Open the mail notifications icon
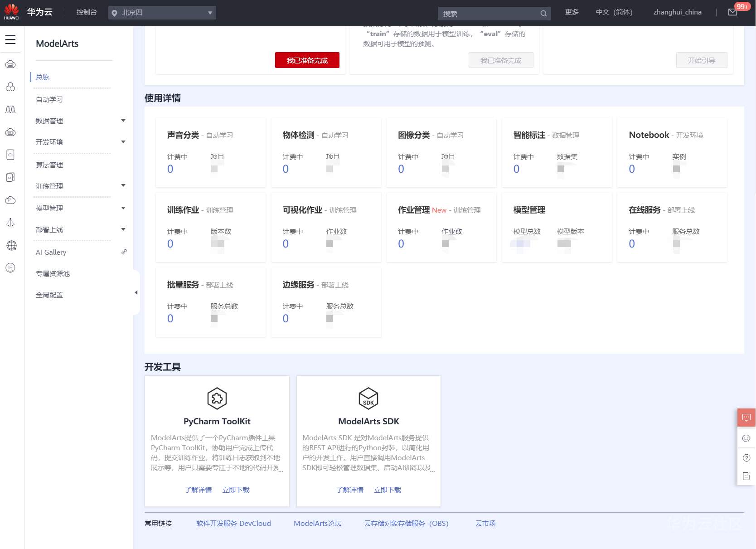Image resolution: width=756 pixels, height=549 pixels. (x=732, y=12)
